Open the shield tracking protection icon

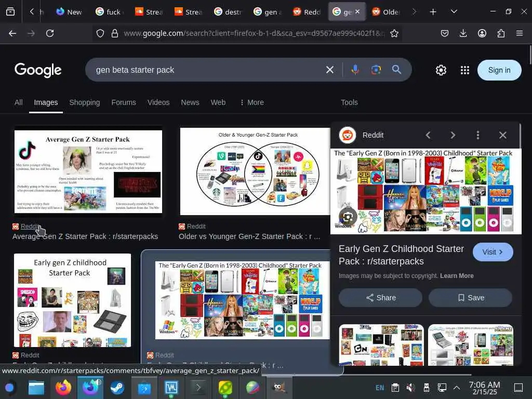(100, 33)
